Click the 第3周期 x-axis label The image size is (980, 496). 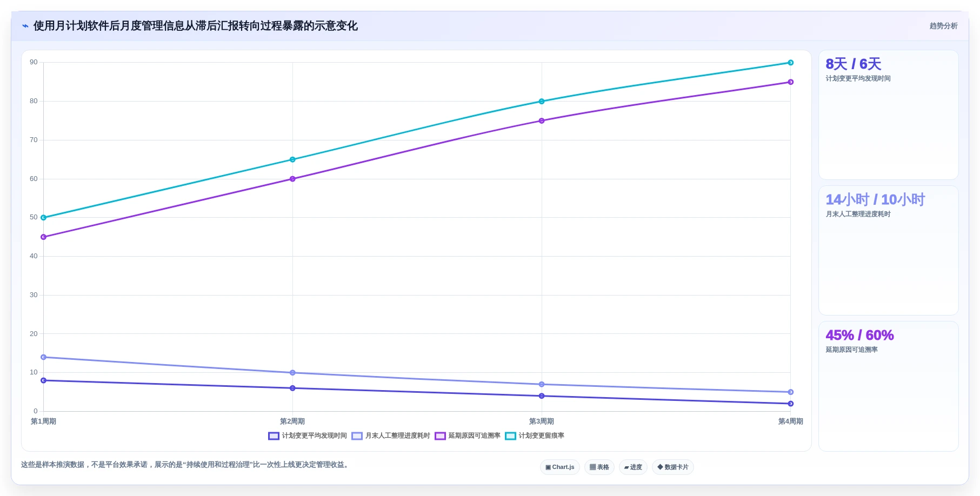[x=542, y=421]
